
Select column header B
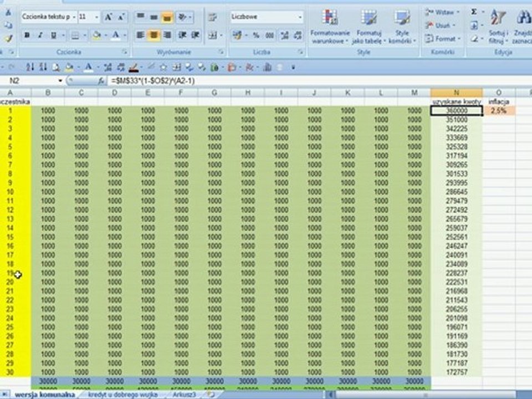48,93
